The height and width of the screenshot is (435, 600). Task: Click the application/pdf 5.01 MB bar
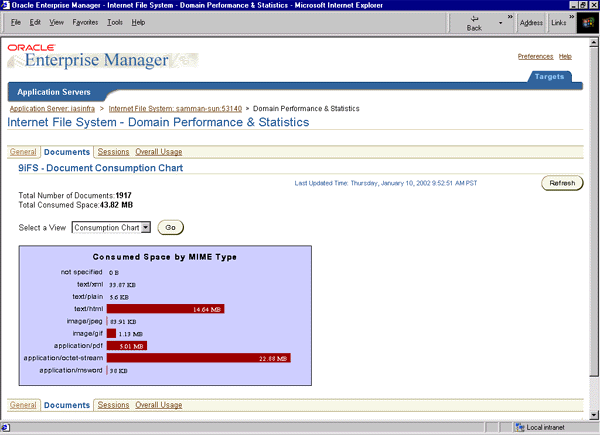127,346
